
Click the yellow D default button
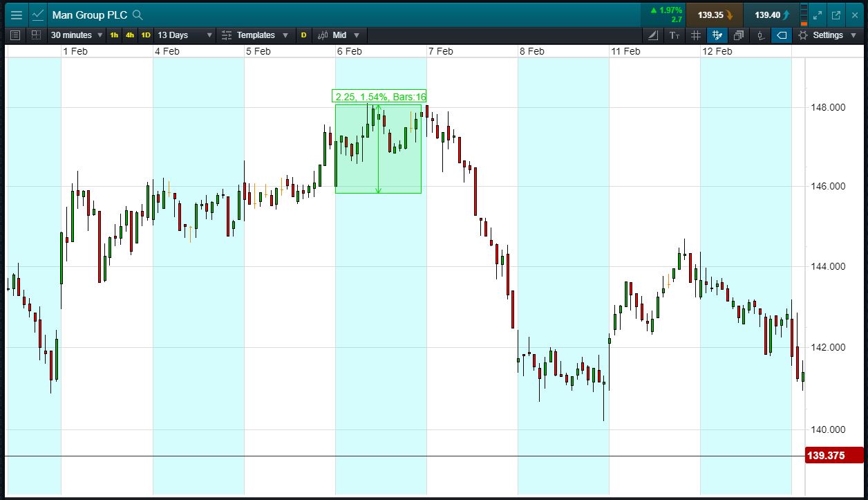[x=303, y=35]
